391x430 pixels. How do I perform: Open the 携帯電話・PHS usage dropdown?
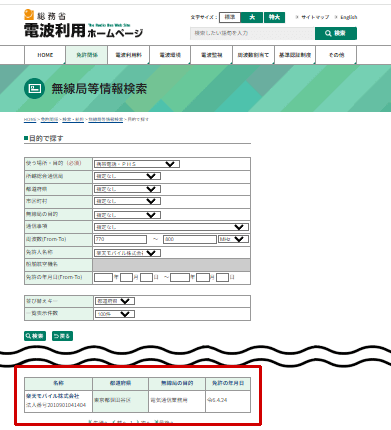137,164
